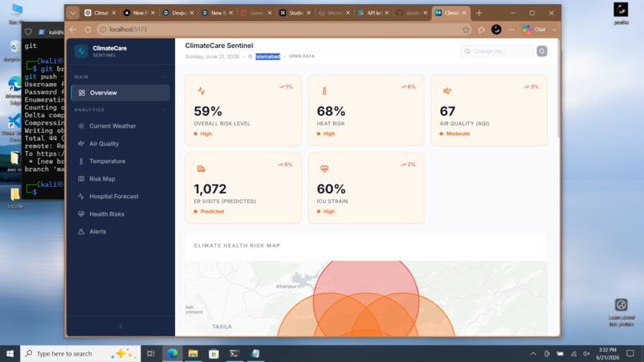Click the taskbar search box
Viewport: 644px width, 362px height.
coord(80,354)
